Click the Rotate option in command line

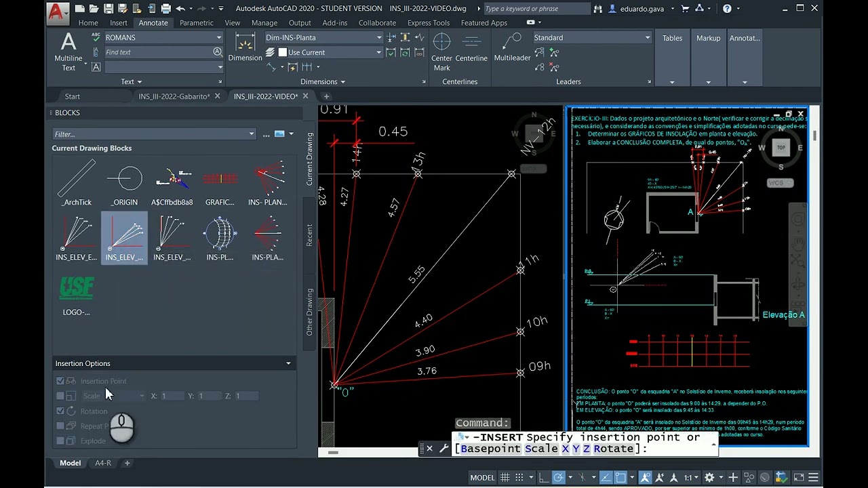[x=612, y=449]
